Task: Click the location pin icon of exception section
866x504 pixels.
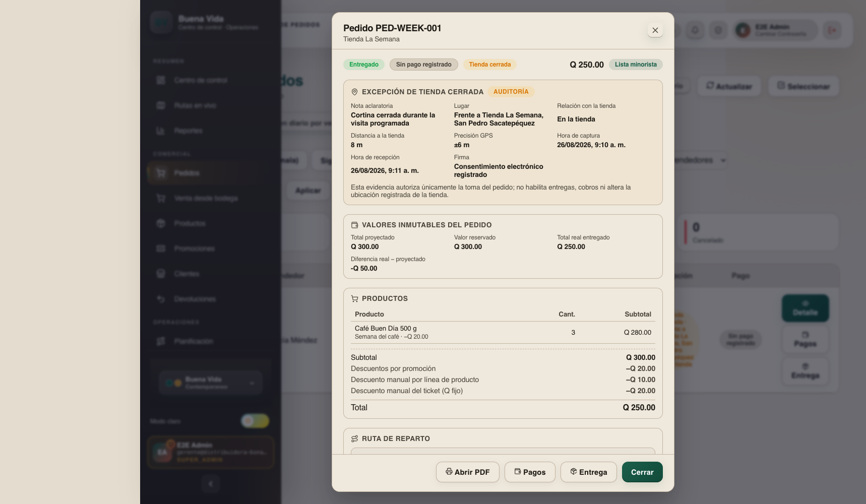Action: (354, 92)
